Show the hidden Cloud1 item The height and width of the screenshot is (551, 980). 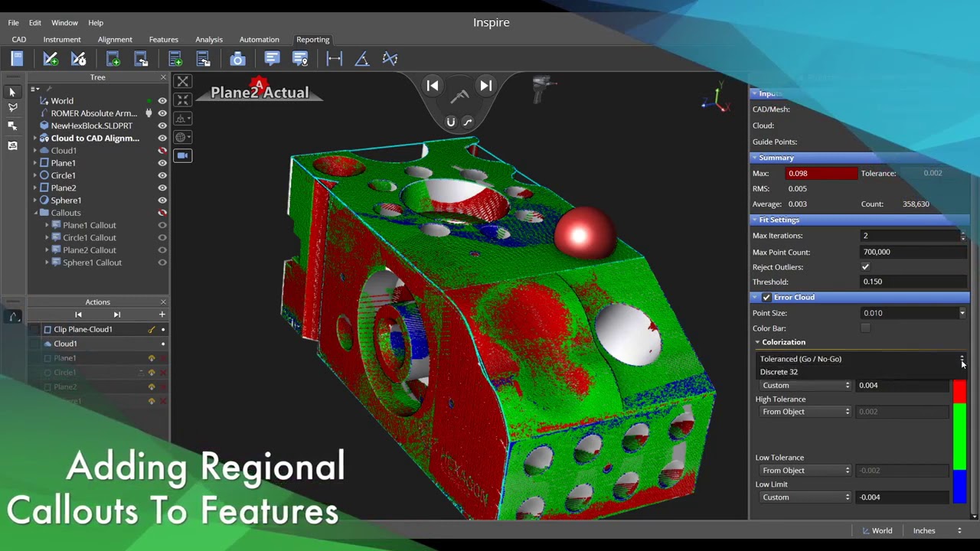(x=162, y=151)
